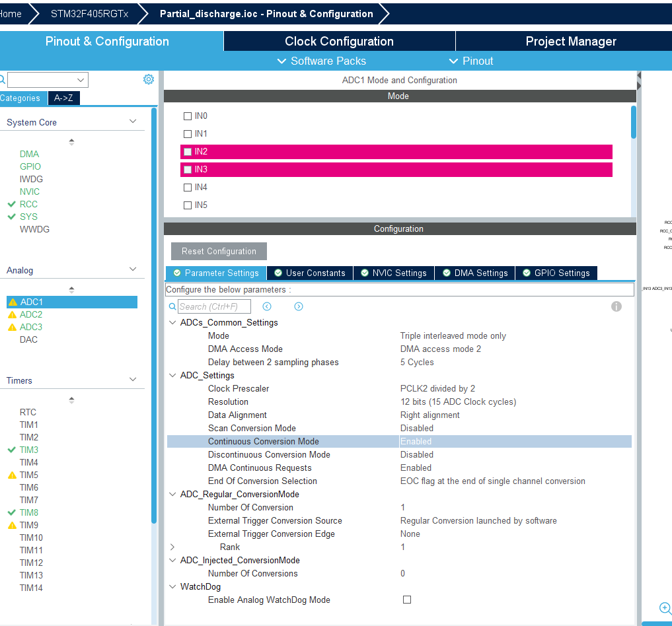The image size is (672, 626).
Task: Enable the IN4 channel checkbox
Action: pos(187,188)
